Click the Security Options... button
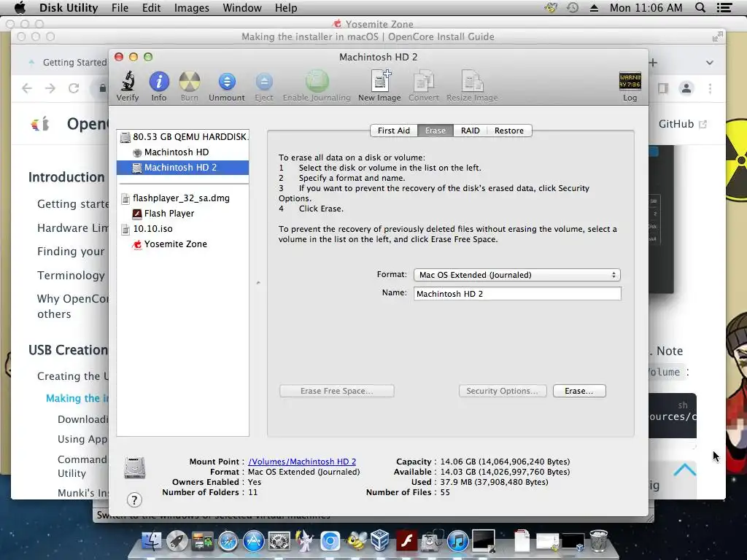This screenshot has height=560, width=747. pos(503,391)
